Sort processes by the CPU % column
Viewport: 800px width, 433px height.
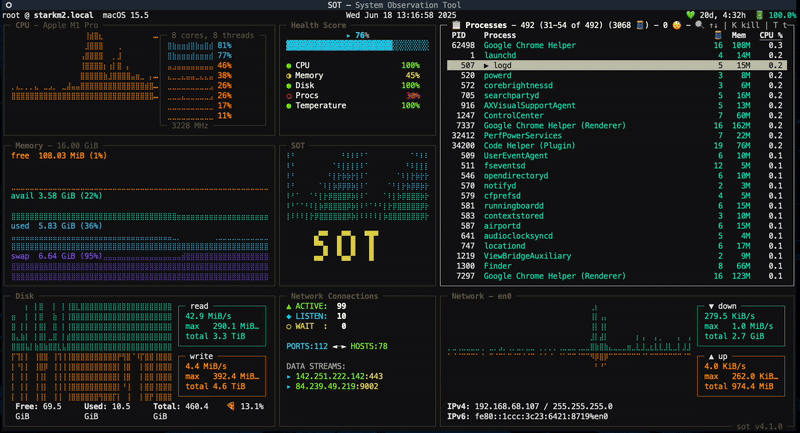[771, 34]
